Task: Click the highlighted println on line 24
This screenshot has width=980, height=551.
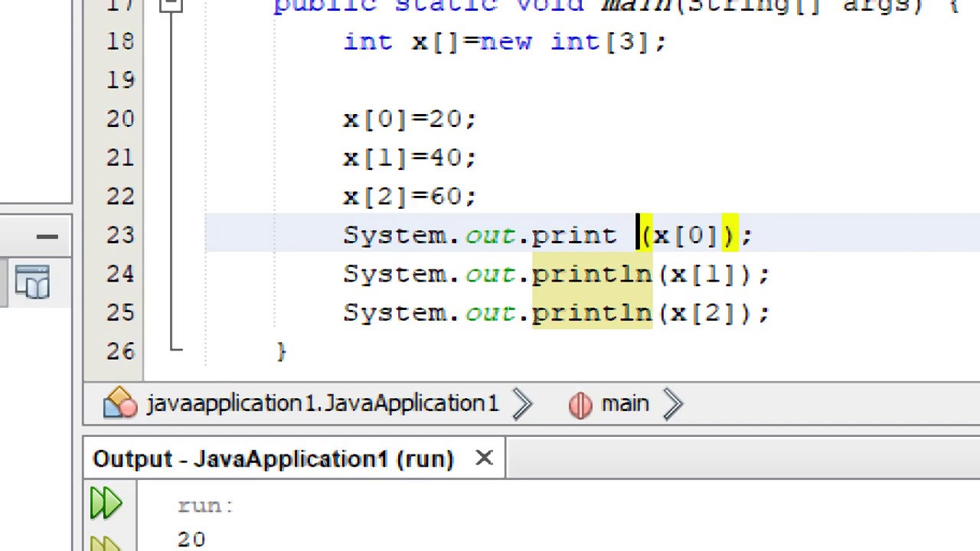Action: 592,274
